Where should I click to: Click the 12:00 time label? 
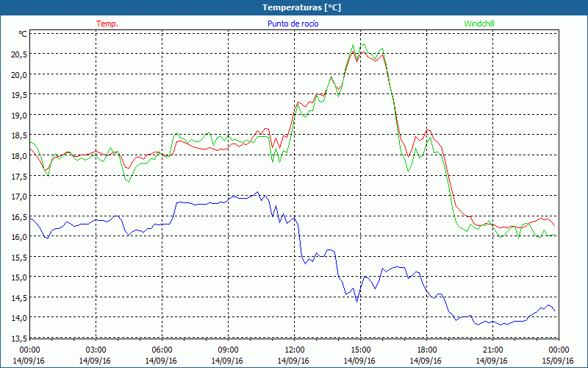295,350
